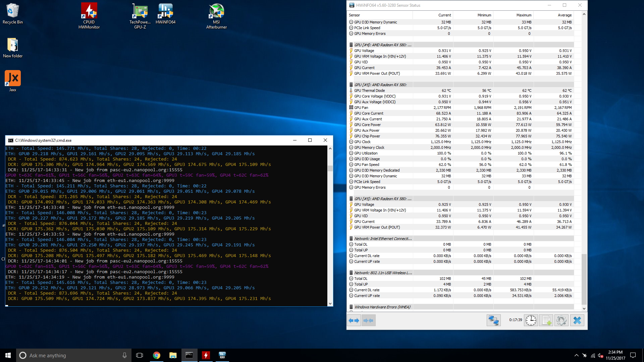Click the Average column header
Image resolution: width=644 pixels, height=362 pixels.
pyautogui.click(x=553, y=15)
